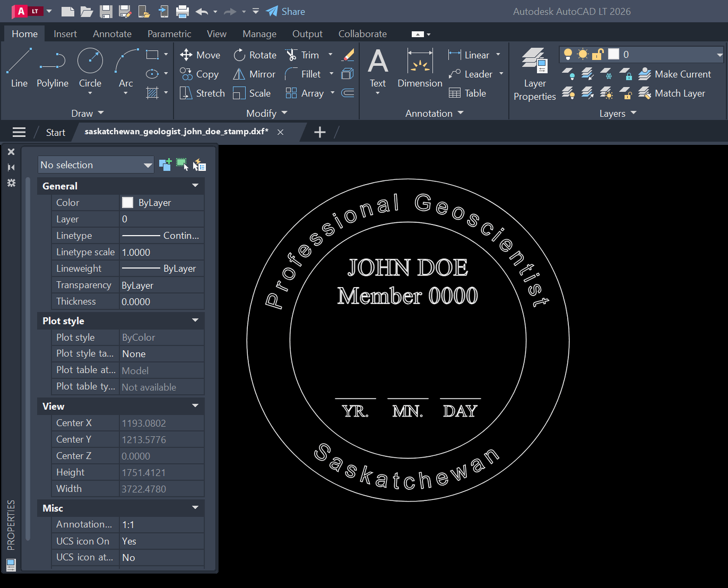Expand the Annotation panel

click(435, 113)
